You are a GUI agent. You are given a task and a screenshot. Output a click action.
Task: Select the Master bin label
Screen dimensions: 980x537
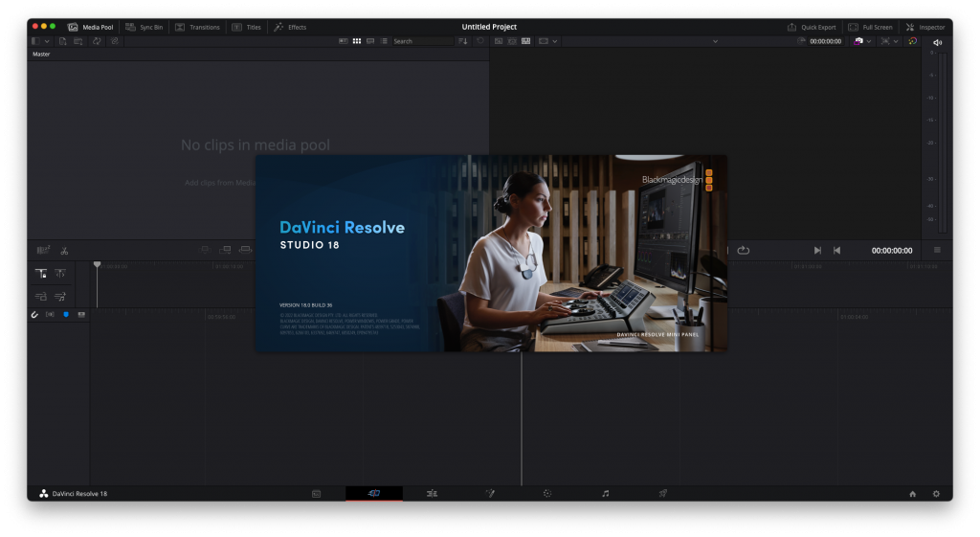click(x=41, y=55)
